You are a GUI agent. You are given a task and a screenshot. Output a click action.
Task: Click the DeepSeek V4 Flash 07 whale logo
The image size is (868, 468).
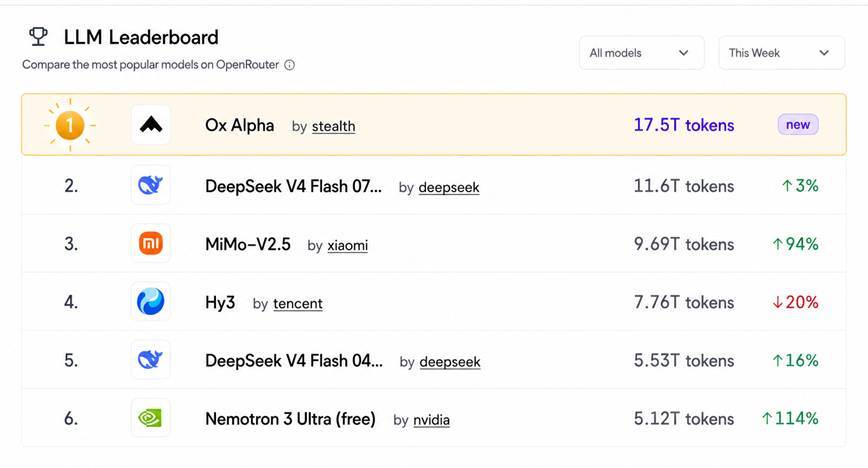tap(151, 185)
